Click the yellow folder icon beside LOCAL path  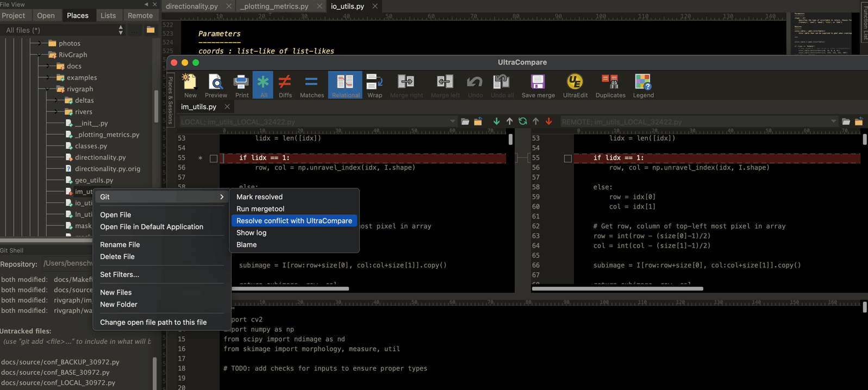tap(478, 122)
